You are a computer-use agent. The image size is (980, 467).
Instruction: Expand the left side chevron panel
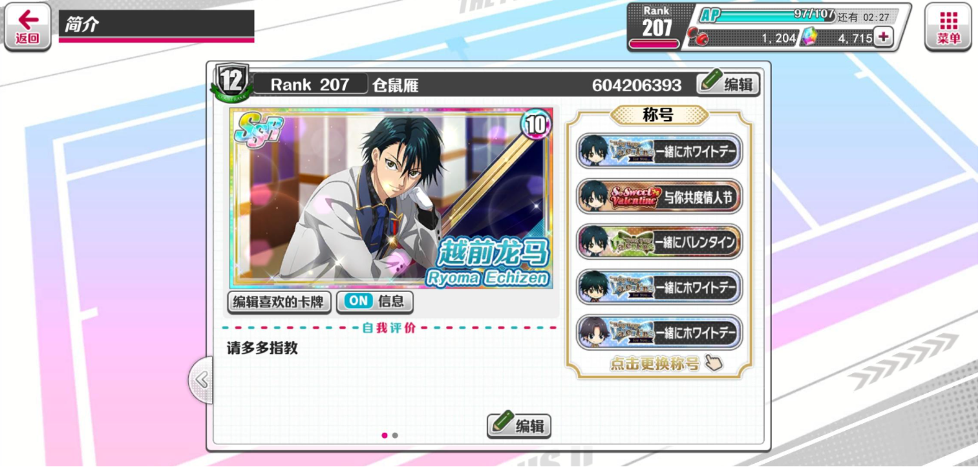(x=201, y=380)
